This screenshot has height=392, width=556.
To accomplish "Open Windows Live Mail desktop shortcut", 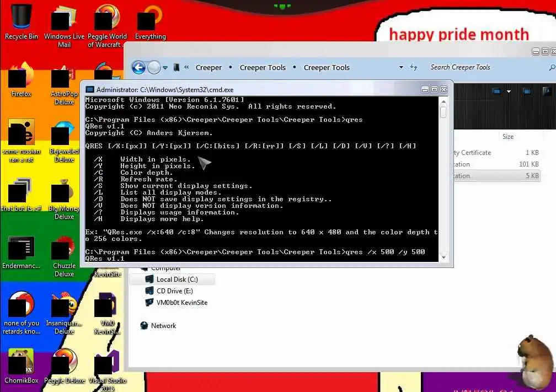I will click(64, 25).
